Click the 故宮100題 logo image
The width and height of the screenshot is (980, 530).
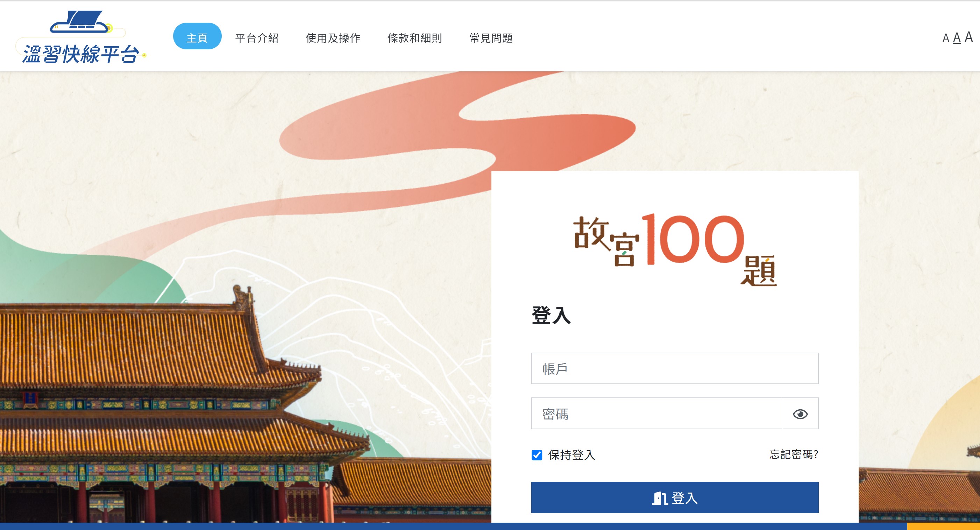tap(675, 249)
